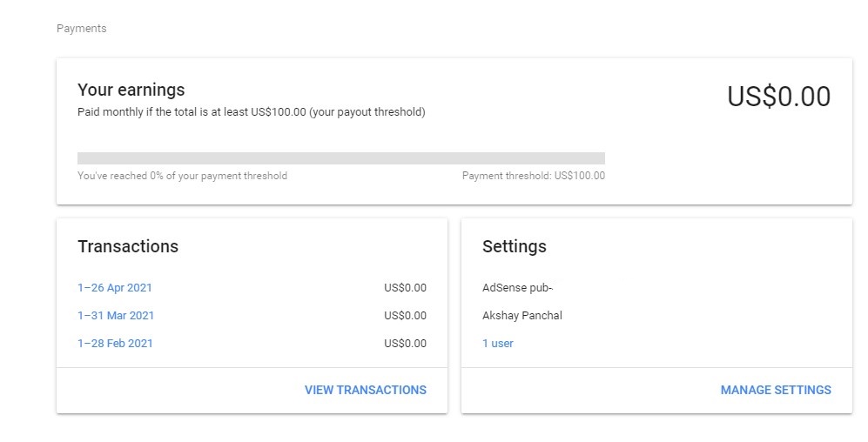
Task: Click the Paid monthly payout description
Action: click(x=251, y=112)
